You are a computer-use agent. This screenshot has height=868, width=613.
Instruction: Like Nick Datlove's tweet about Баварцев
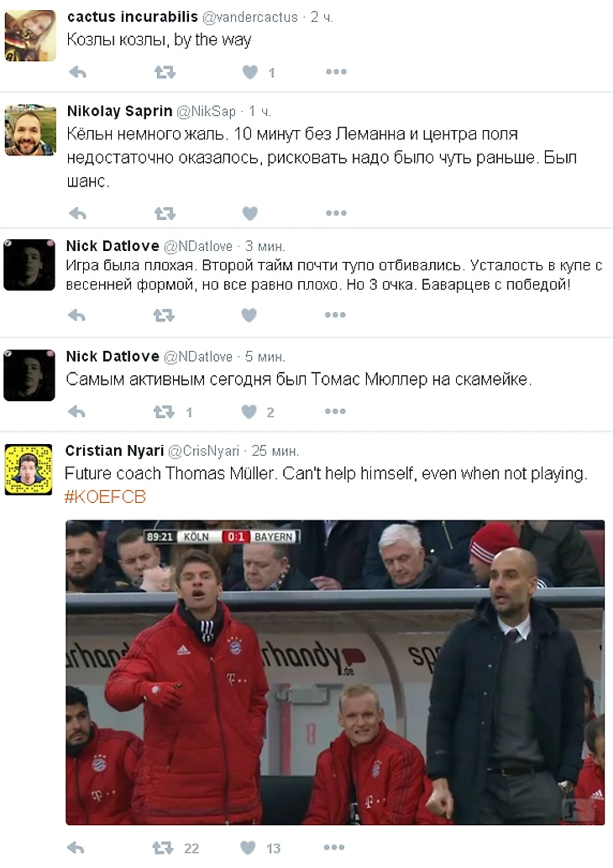pyautogui.click(x=249, y=315)
